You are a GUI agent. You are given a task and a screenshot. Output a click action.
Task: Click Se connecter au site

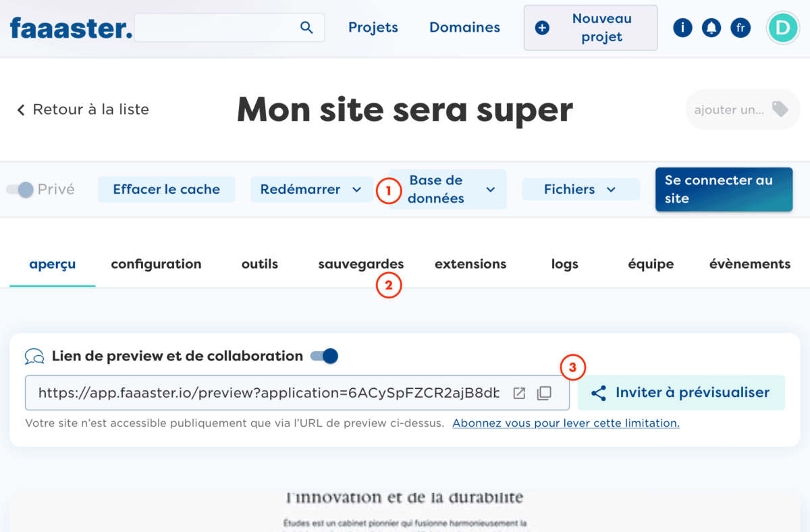coord(724,190)
